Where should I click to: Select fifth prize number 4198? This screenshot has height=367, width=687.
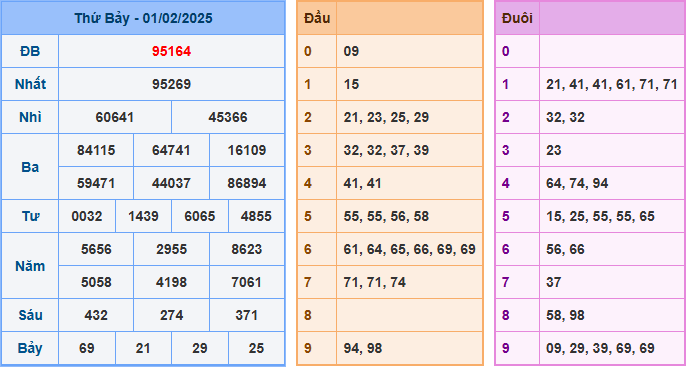pos(171,282)
